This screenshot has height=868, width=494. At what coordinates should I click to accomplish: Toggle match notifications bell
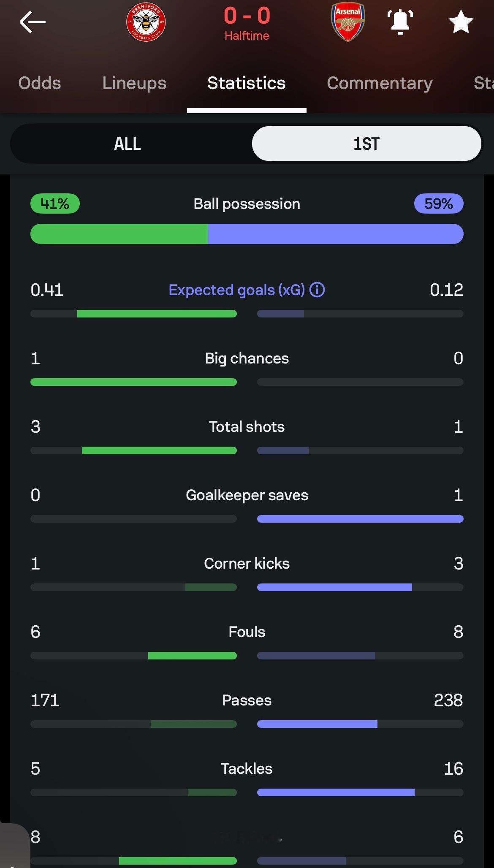tap(400, 22)
